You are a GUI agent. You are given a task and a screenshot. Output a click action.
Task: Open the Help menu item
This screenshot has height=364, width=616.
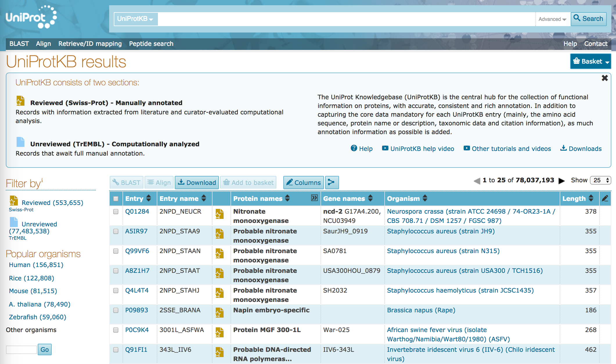(570, 44)
